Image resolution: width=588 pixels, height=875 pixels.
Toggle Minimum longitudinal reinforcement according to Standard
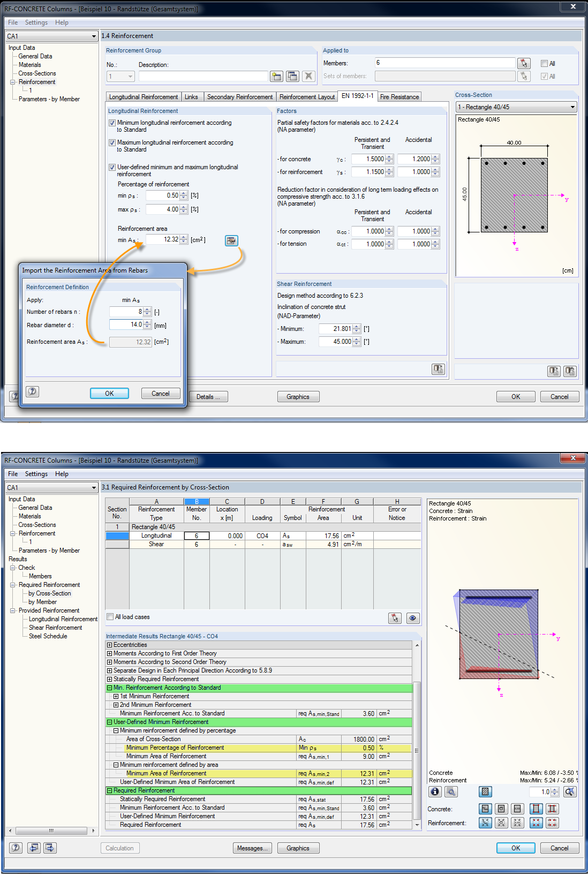pyautogui.click(x=112, y=123)
